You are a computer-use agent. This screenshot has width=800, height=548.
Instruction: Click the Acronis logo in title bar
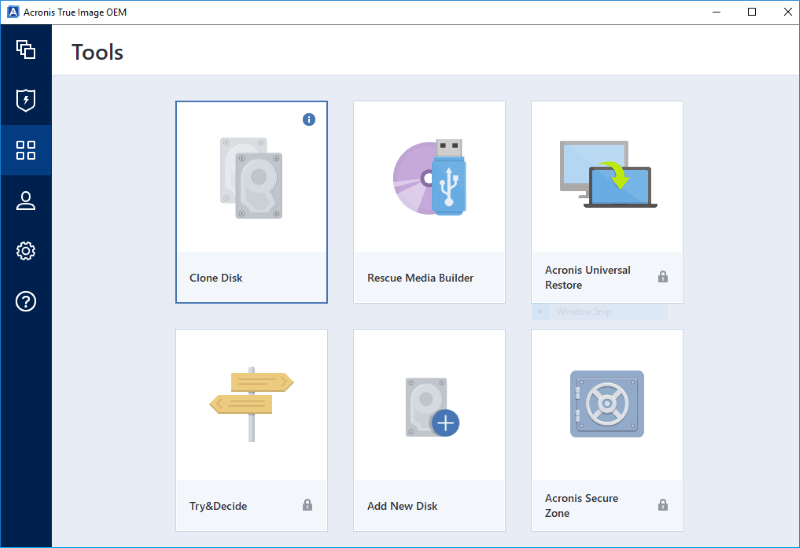pyautogui.click(x=12, y=12)
